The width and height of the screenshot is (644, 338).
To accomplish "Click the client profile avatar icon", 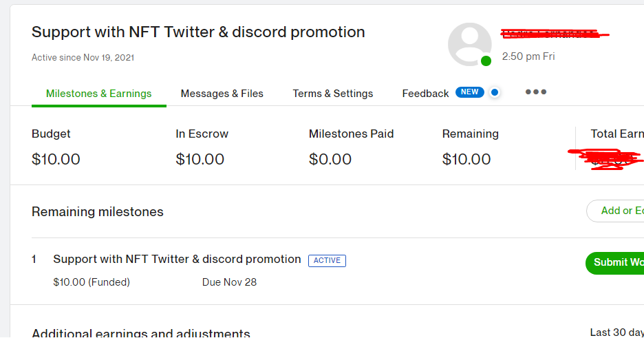I will (x=470, y=44).
